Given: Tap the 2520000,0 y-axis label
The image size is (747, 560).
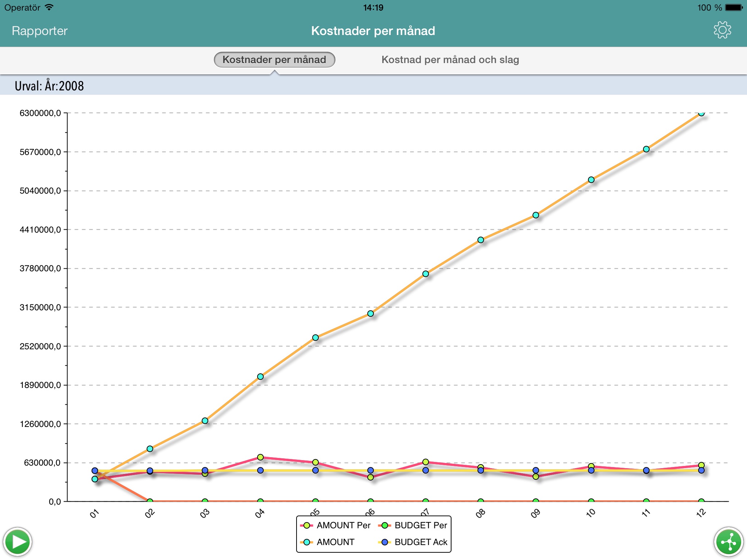Looking at the screenshot, I should 40,346.
